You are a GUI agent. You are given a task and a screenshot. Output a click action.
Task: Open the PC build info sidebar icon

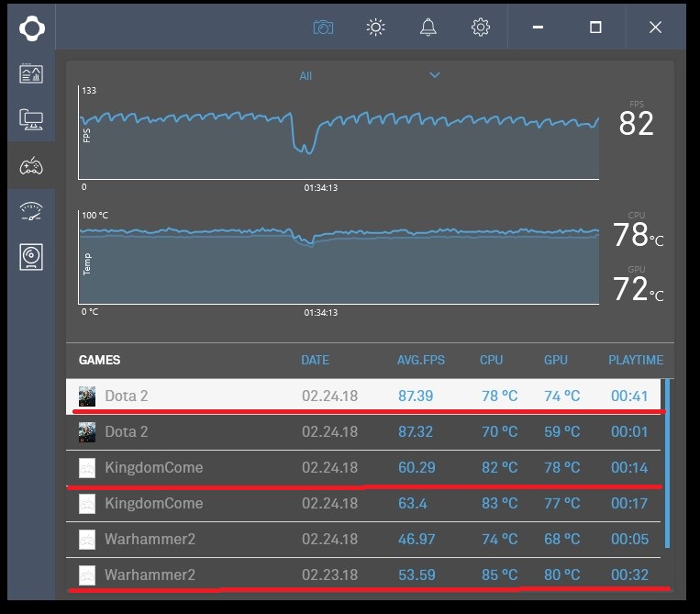click(x=31, y=119)
